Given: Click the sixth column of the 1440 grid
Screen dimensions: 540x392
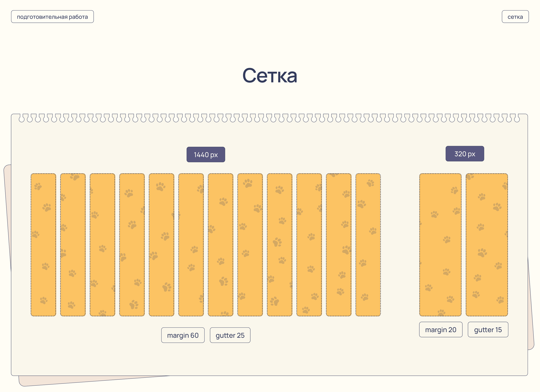Looking at the screenshot, I should point(191,244).
